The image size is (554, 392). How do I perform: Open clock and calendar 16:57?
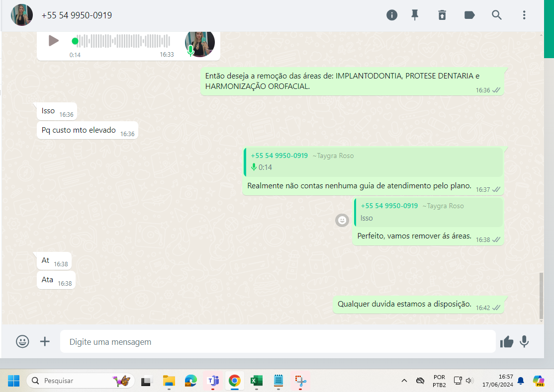click(x=497, y=381)
